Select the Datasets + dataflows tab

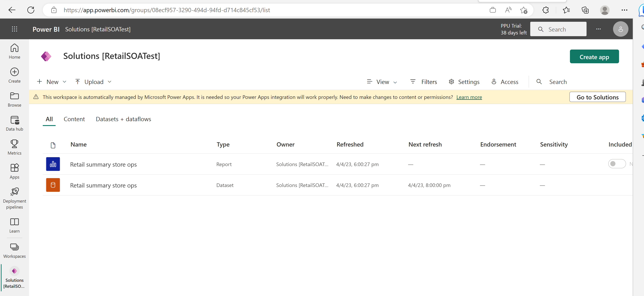tap(123, 119)
